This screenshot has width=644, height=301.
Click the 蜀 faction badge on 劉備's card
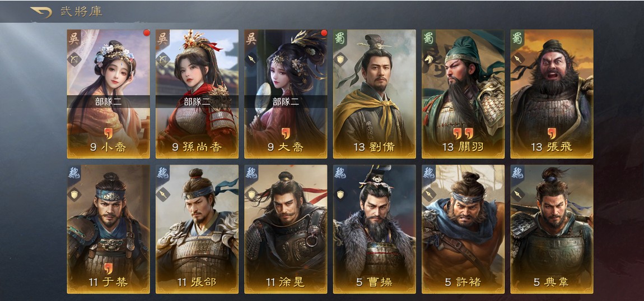[340, 38]
